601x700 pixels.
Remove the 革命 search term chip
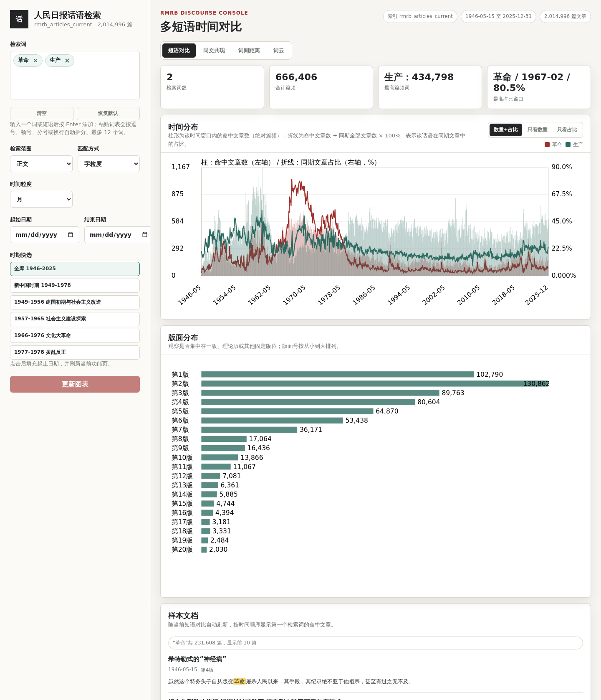coord(35,61)
